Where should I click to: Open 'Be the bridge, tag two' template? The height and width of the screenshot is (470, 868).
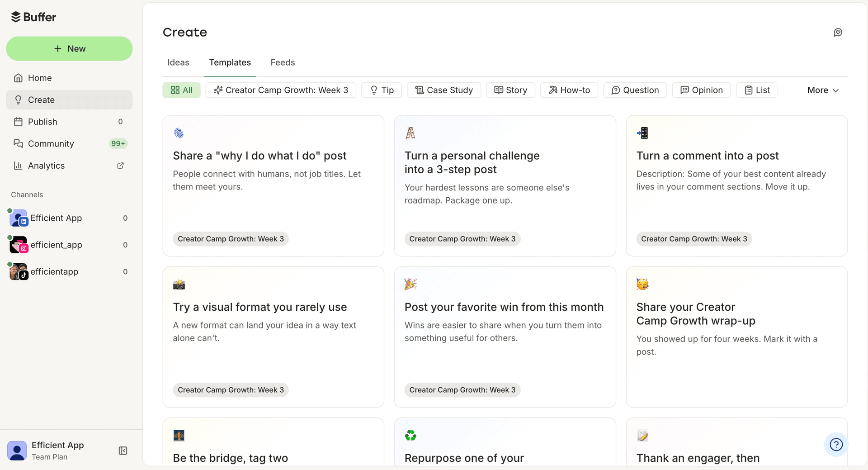click(274, 442)
